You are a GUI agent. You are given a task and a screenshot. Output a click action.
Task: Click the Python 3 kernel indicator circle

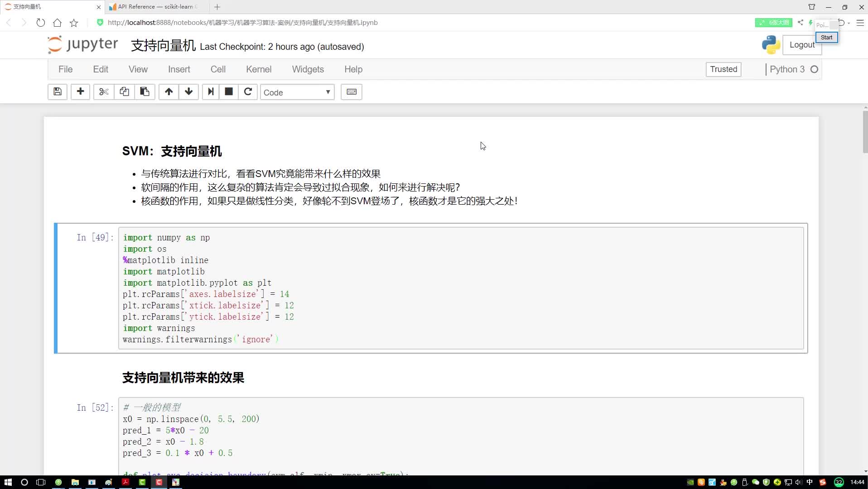tap(814, 69)
